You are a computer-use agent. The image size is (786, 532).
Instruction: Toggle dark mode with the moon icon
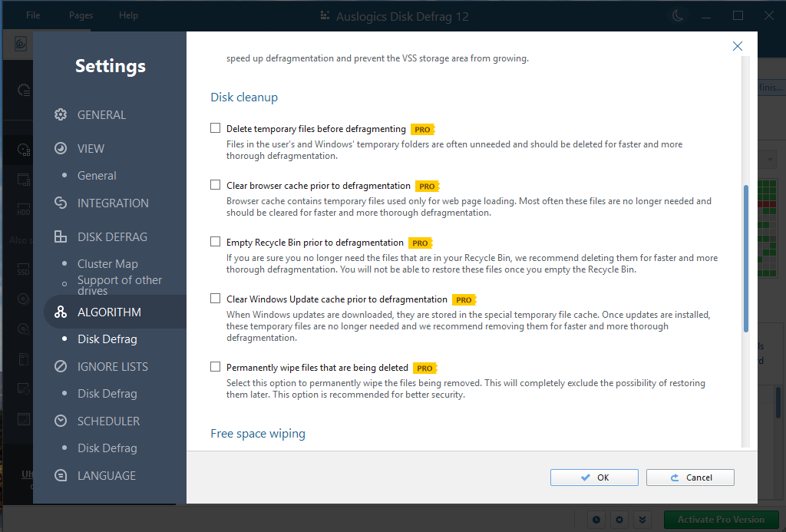[678, 16]
